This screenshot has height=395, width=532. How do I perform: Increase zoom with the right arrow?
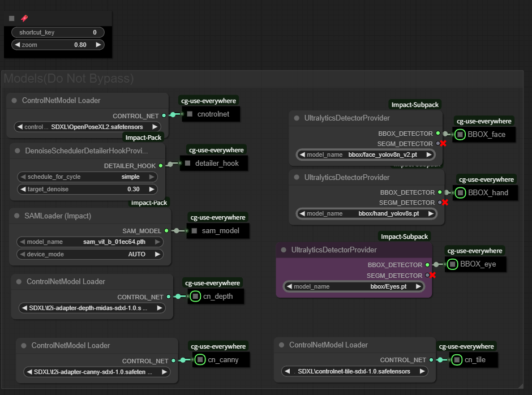click(x=98, y=45)
